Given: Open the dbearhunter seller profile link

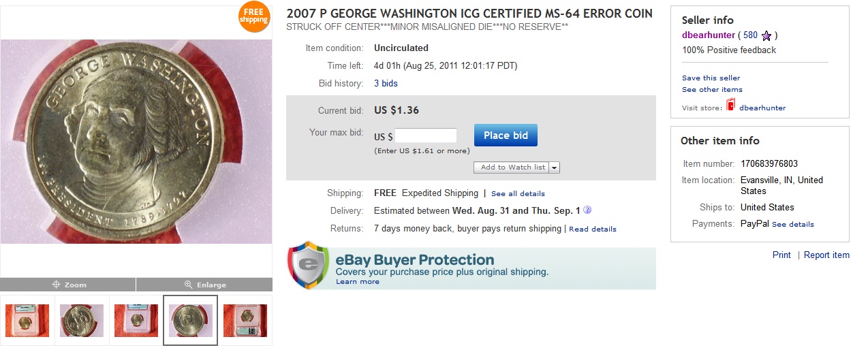Looking at the screenshot, I should (x=709, y=35).
